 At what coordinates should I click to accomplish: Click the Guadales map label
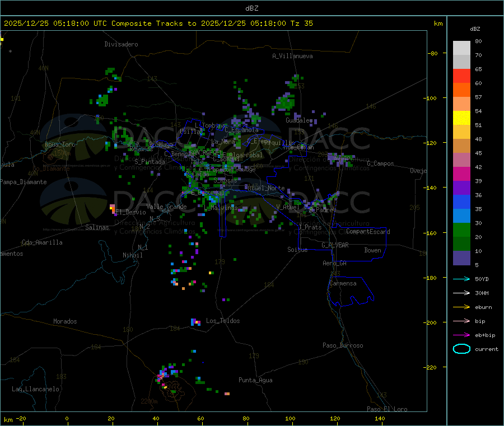tap(299, 120)
